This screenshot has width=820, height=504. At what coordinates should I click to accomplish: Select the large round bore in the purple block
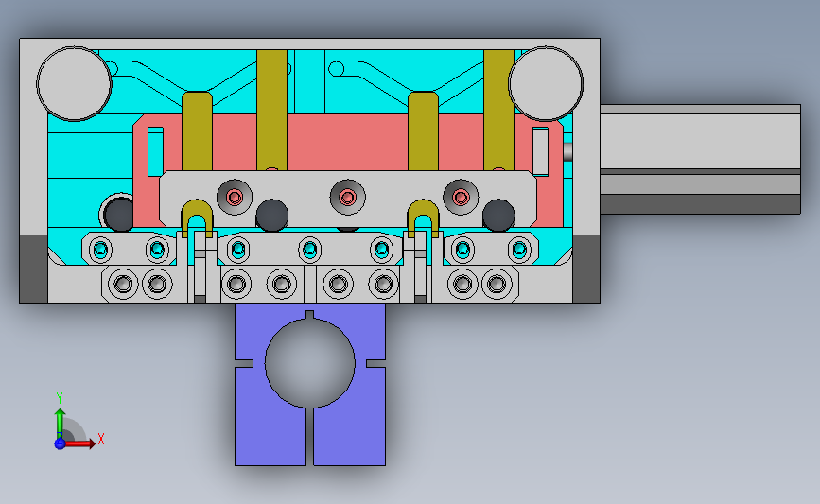click(x=310, y=363)
